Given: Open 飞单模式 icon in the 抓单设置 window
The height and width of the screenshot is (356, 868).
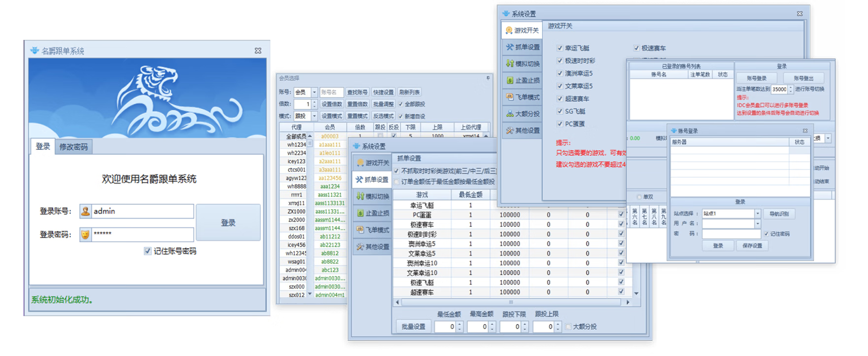Looking at the screenshot, I should point(360,230).
